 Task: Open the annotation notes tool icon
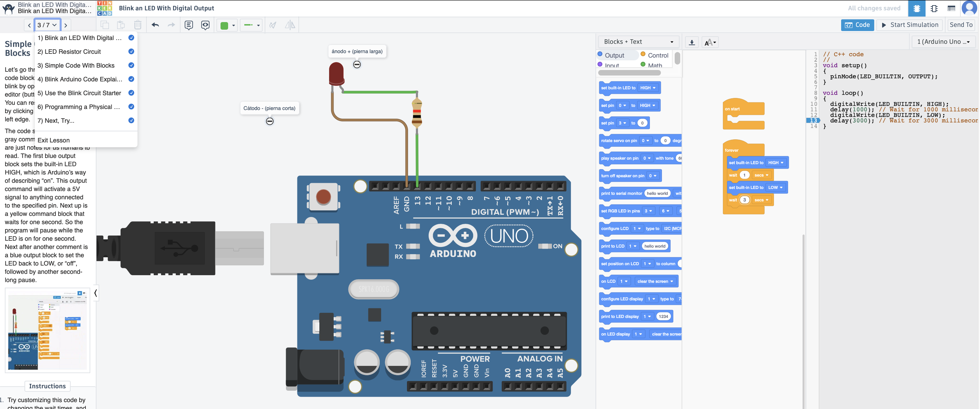point(189,25)
